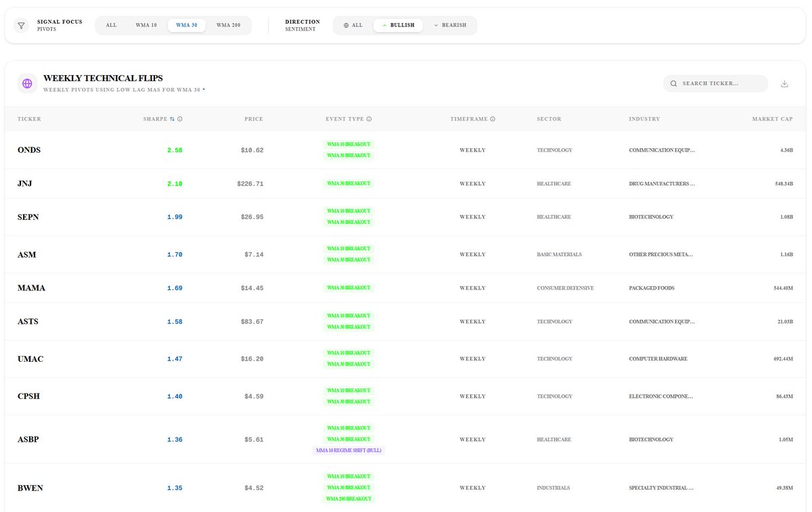Click BWEN's WMA 200 Breakout badge
The height and width of the screenshot is (512, 812).
click(x=348, y=499)
